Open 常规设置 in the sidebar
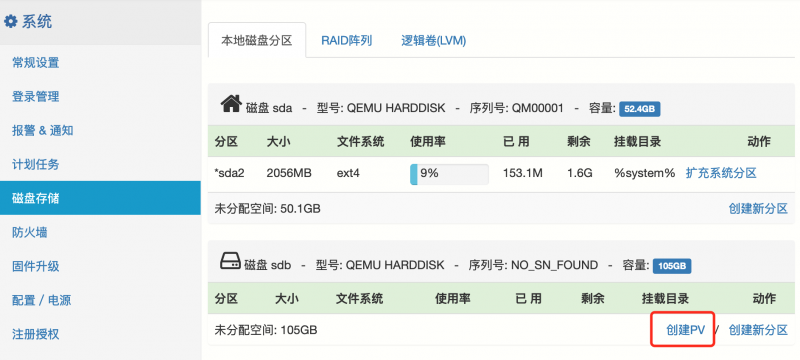The image size is (800, 360). 36,63
